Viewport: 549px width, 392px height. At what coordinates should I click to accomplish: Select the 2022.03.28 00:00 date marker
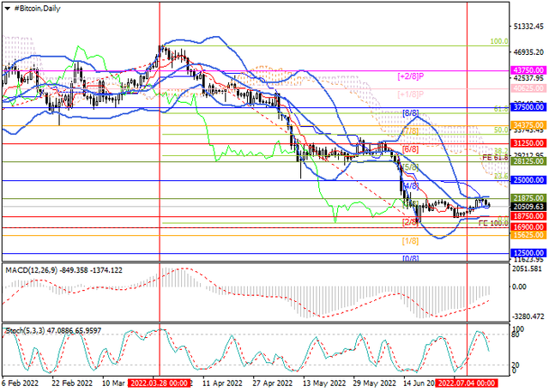click(x=159, y=383)
